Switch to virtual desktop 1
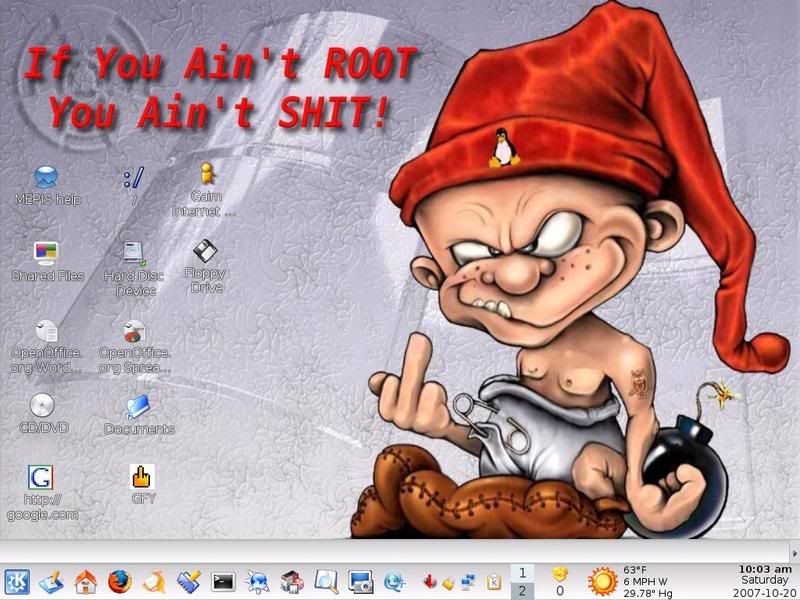Screen dimensions: 800x600 [522, 573]
